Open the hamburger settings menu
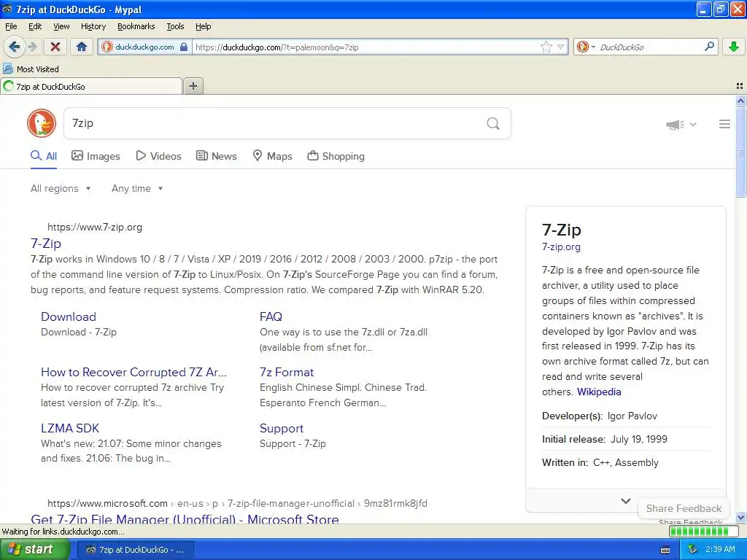The image size is (747, 560). [724, 124]
